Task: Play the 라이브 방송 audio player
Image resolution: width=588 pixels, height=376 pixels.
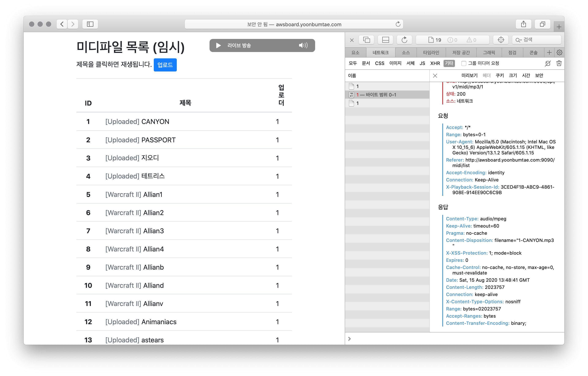Action: (x=218, y=45)
